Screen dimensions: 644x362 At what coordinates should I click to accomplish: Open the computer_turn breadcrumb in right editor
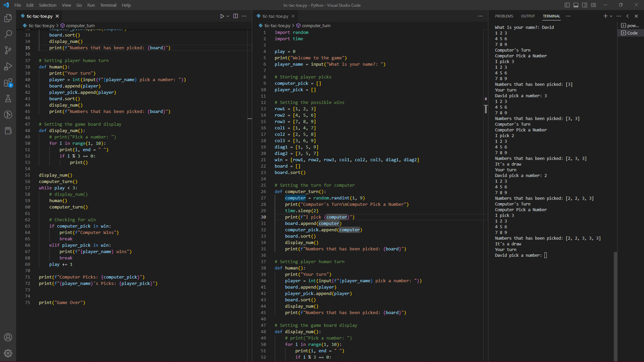(x=312, y=26)
